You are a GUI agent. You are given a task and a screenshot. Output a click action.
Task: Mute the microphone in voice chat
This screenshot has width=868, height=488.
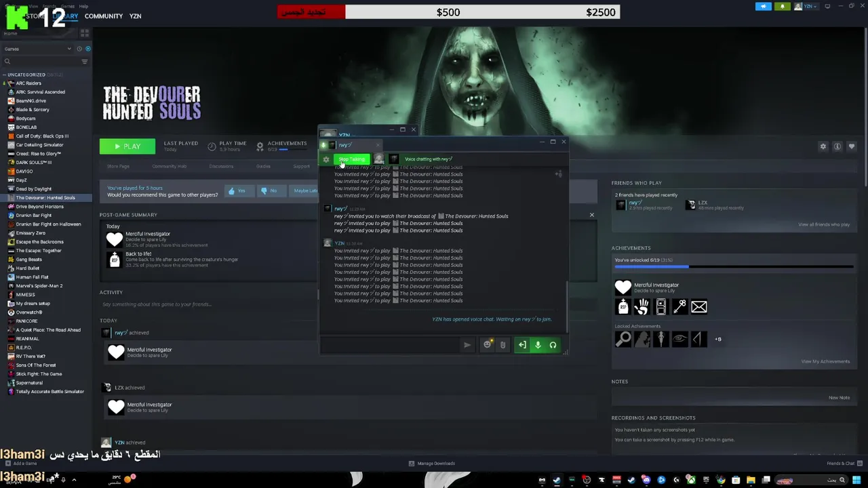[538, 345]
